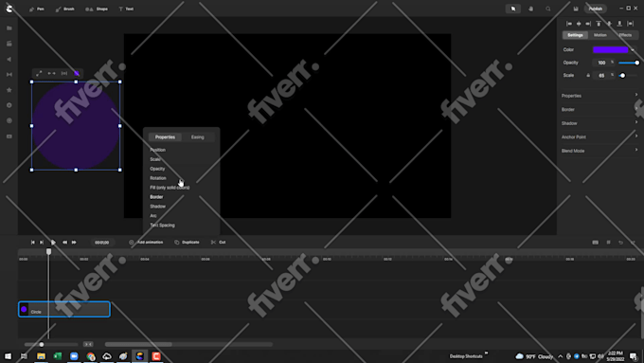This screenshot has height=363, width=644.
Task: Click the Scale value field
Action: pyautogui.click(x=601, y=76)
